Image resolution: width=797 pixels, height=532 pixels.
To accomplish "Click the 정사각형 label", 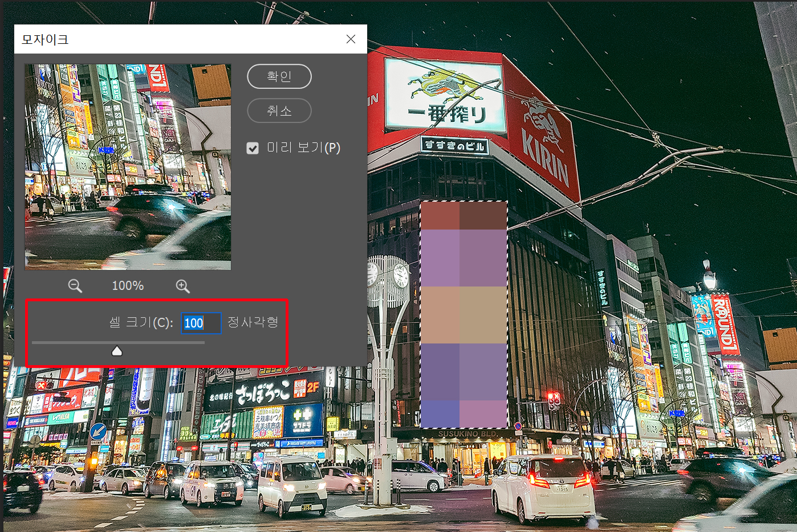I will pos(253,322).
